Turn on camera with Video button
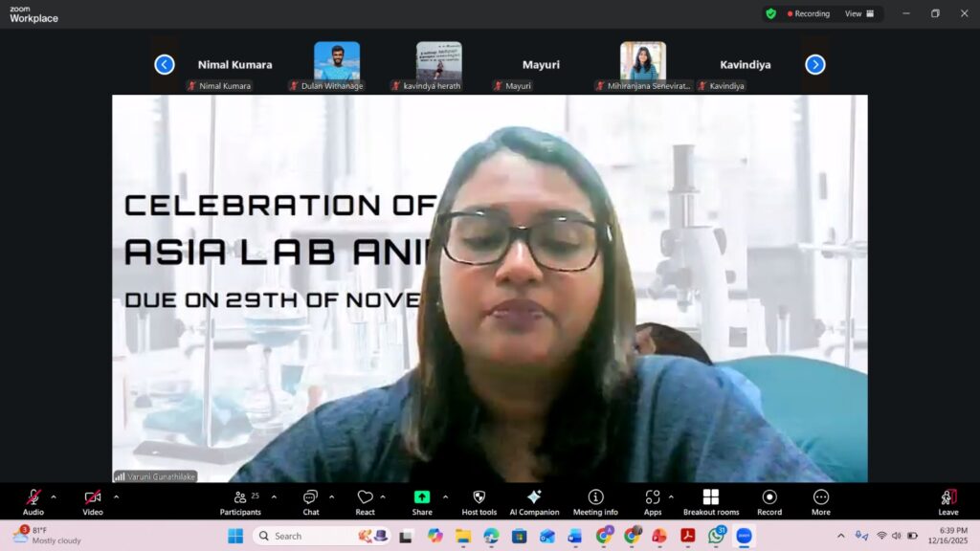980x551 pixels. tap(93, 501)
